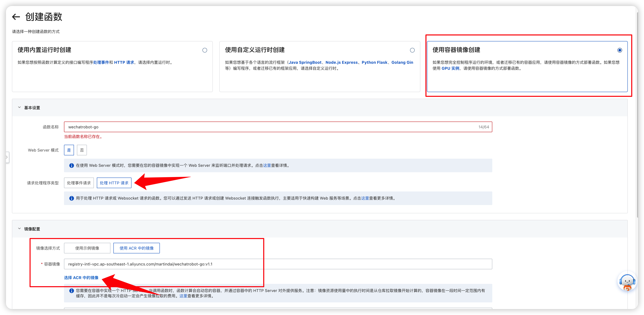
Task: Set Web Server 模式 to 是
Action: point(69,150)
